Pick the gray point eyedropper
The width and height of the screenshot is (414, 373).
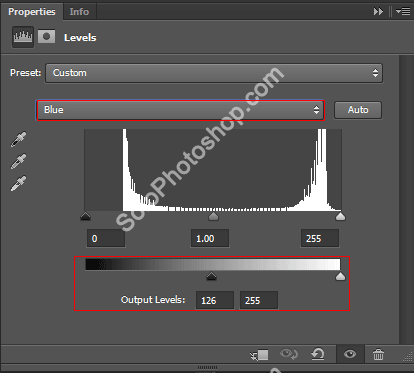coord(18,162)
